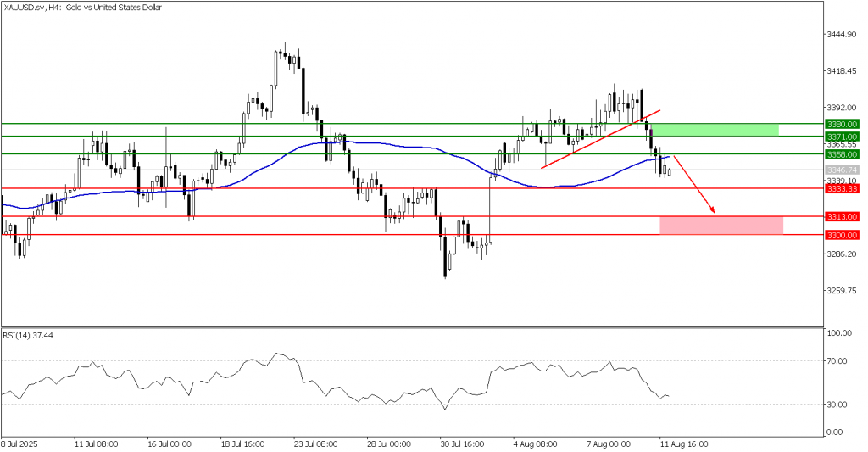This screenshot has height=452, width=868.
Task: Click the green resistance zone rectangle
Action: click(x=716, y=130)
